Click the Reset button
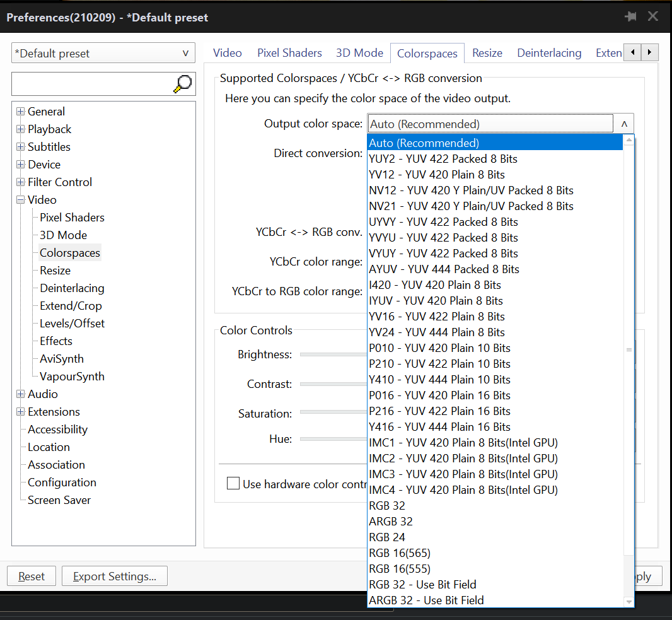The height and width of the screenshot is (620, 672). pos(32,576)
